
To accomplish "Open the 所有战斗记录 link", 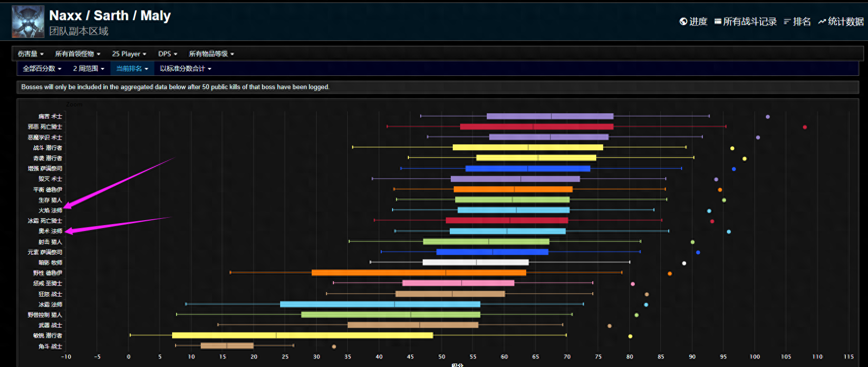I will [750, 22].
